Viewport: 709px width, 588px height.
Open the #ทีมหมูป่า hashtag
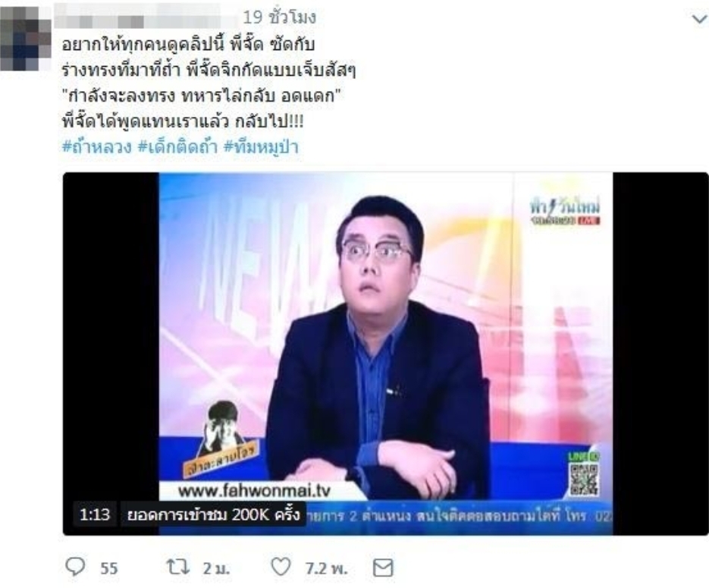[261, 146]
